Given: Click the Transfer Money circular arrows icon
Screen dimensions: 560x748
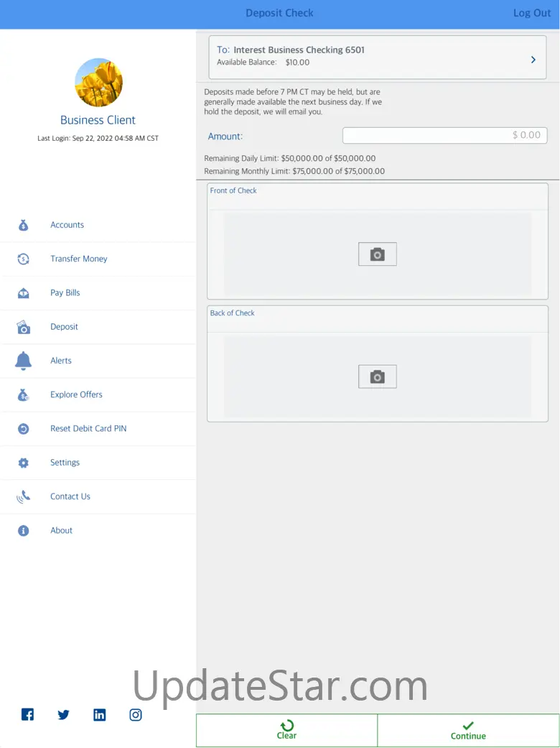Looking at the screenshot, I should [x=24, y=259].
